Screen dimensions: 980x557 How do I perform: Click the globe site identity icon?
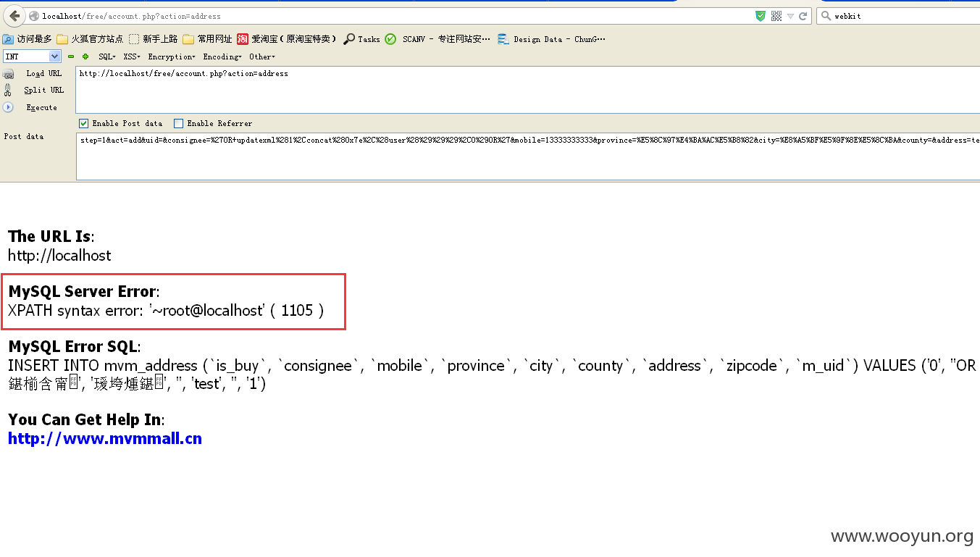click(34, 16)
